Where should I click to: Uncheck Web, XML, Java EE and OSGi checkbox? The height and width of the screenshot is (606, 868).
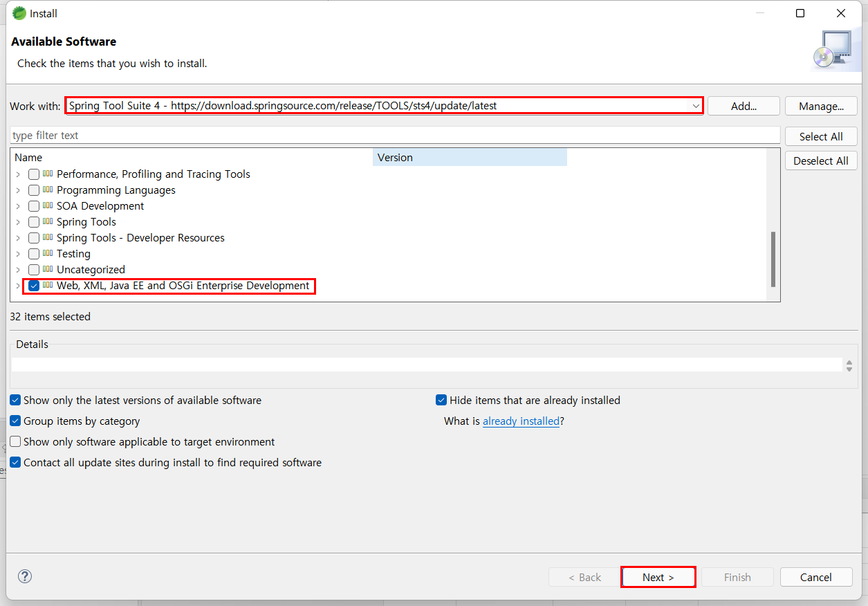(x=34, y=286)
